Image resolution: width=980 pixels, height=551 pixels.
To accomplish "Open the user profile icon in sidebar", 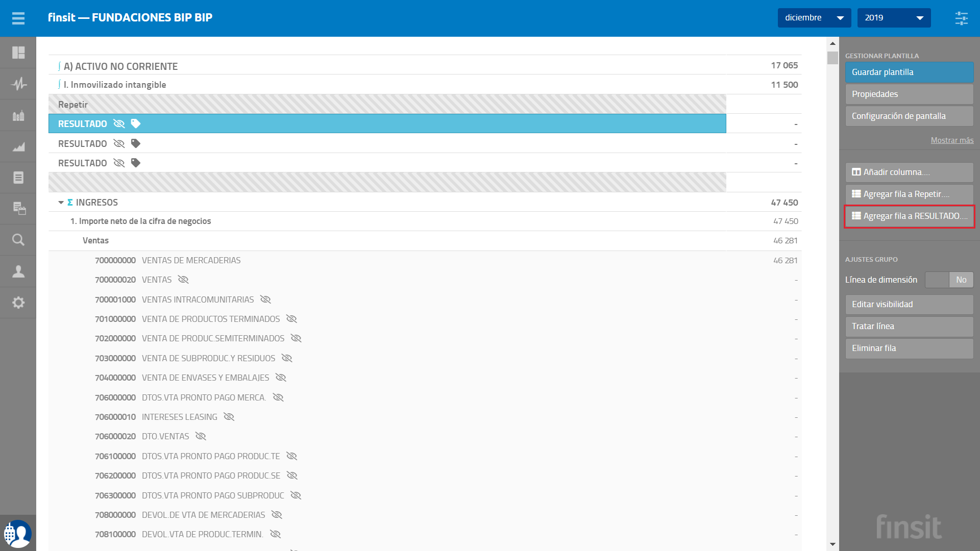I will [18, 271].
